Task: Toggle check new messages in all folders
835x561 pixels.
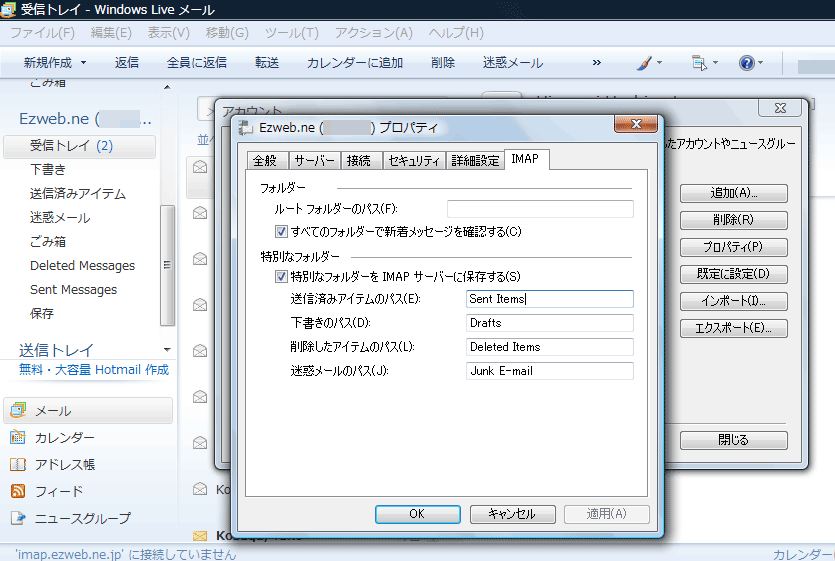Action: [x=281, y=232]
